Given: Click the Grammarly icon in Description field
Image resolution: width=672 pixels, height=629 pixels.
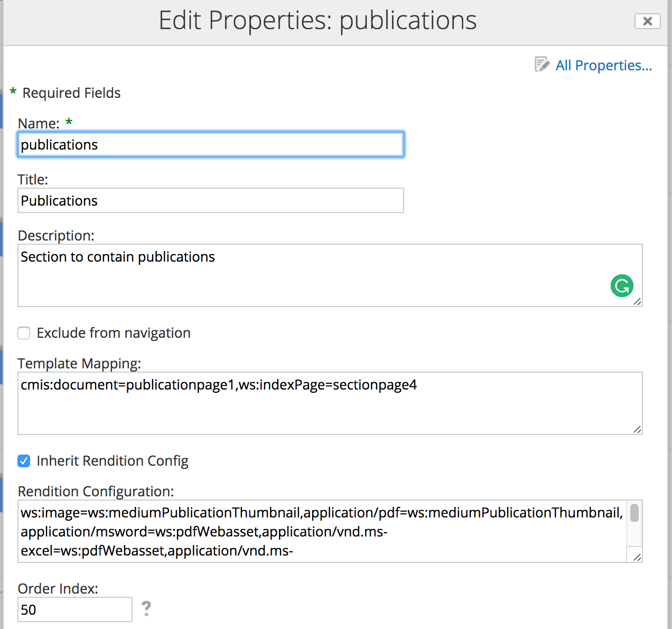Looking at the screenshot, I should point(622,286).
